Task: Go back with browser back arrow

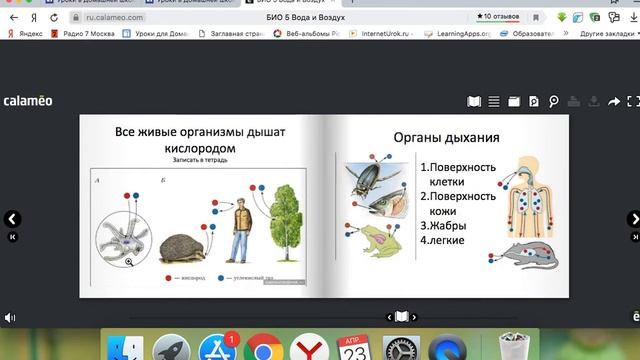Action: click(x=14, y=18)
